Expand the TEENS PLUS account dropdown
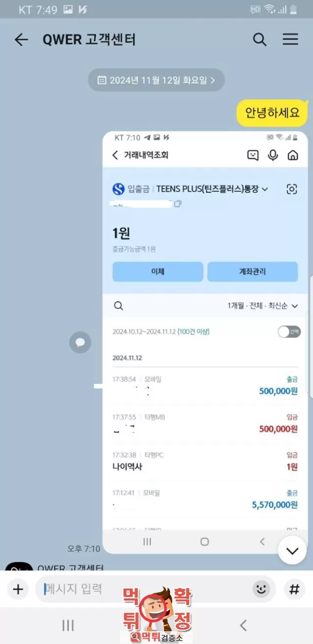The width and height of the screenshot is (313, 644). click(265, 189)
